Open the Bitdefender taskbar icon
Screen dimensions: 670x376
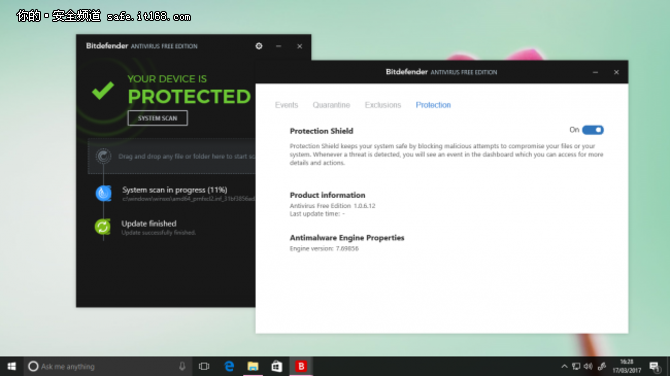pyautogui.click(x=301, y=366)
